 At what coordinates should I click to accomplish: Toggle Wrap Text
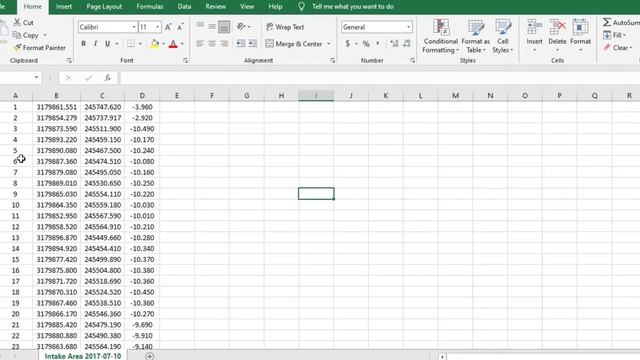tap(285, 27)
